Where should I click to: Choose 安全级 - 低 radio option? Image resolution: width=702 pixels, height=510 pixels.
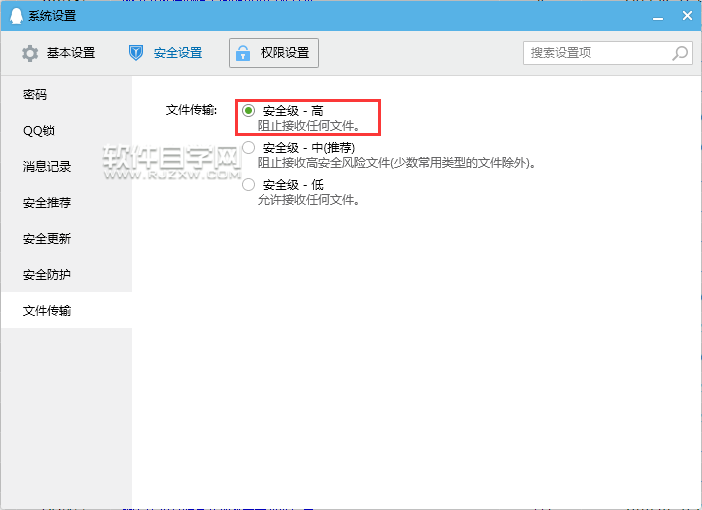pyautogui.click(x=248, y=184)
